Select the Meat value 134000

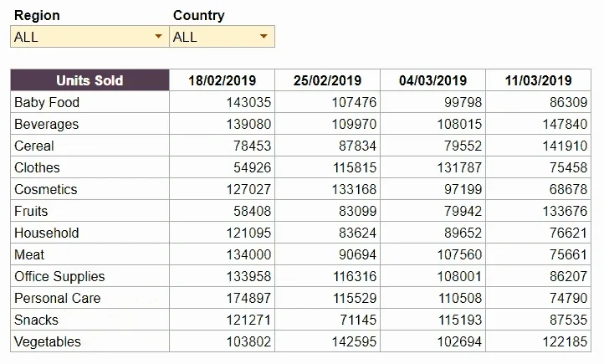pyautogui.click(x=248, y=254)
